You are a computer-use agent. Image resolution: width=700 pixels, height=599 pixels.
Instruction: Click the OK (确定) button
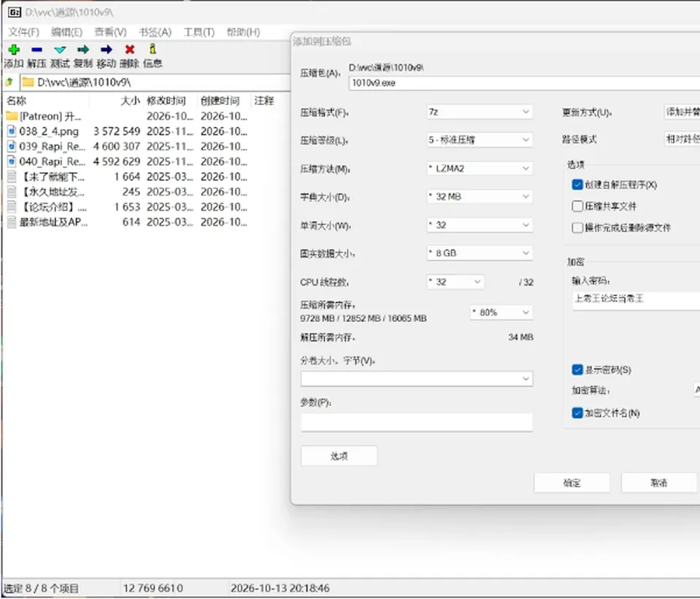pos(572,483)
